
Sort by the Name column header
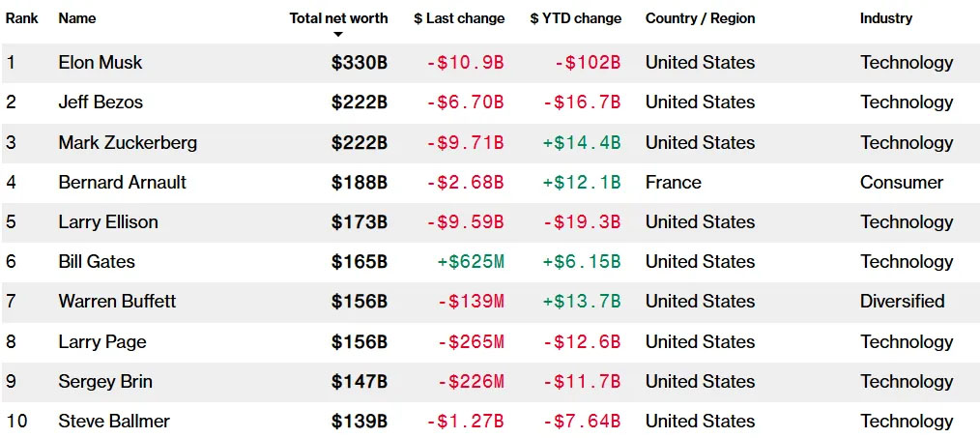(77, 18)
